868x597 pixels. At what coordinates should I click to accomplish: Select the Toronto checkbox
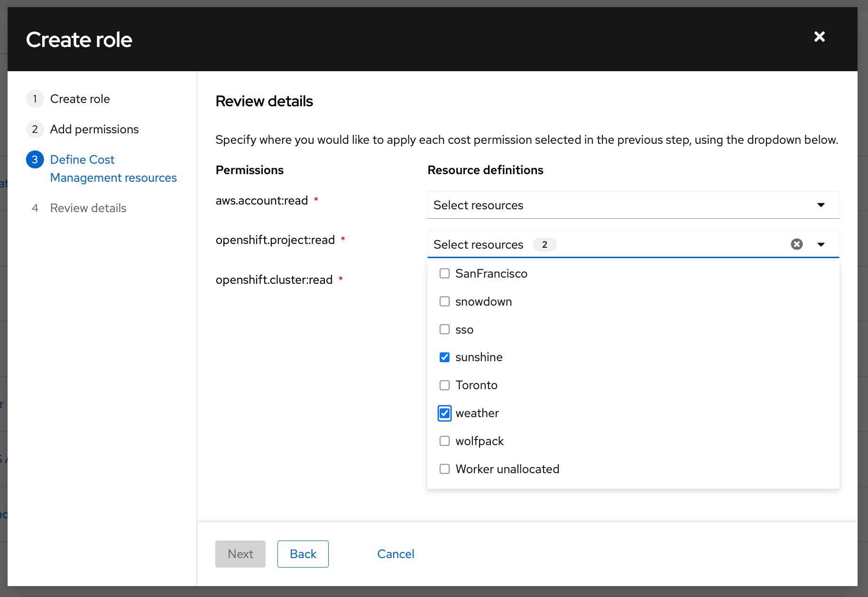pos(444,385)
